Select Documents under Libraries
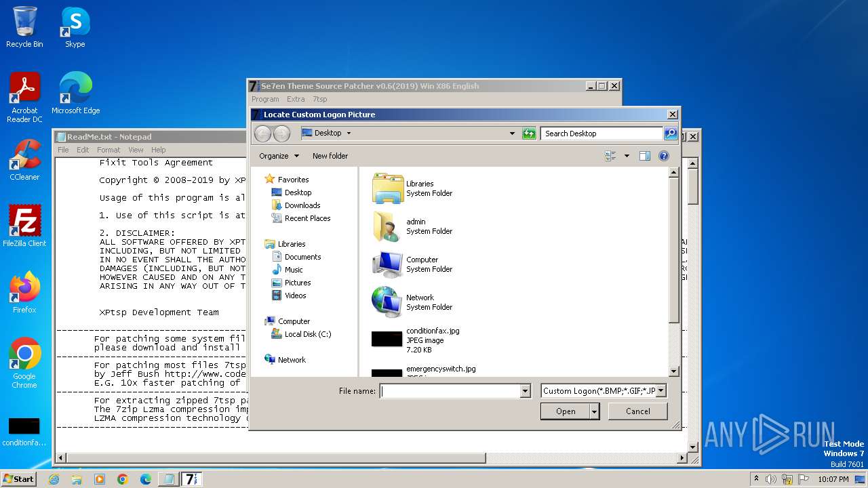Image resolution: width=868 pixels, height=488 pixels. [302, 257]
